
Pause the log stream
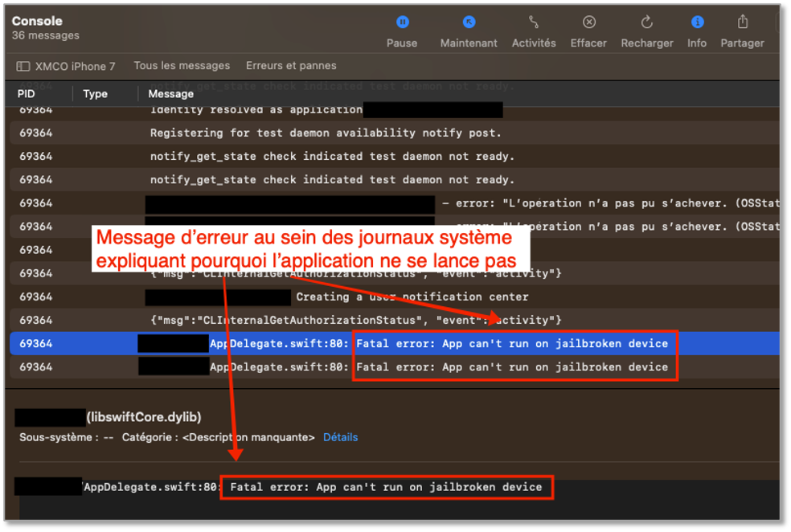point(402,23)
